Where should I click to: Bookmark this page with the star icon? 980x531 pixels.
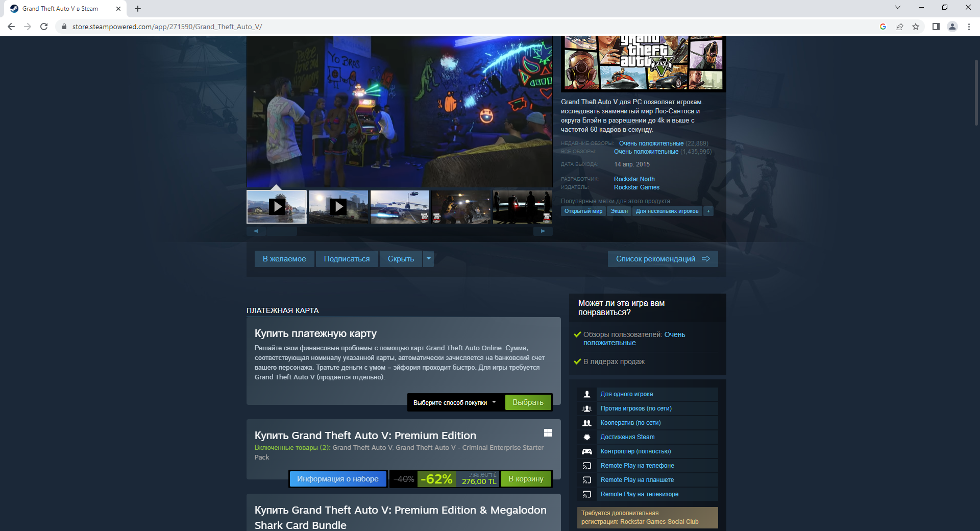(x=916, y=27)
